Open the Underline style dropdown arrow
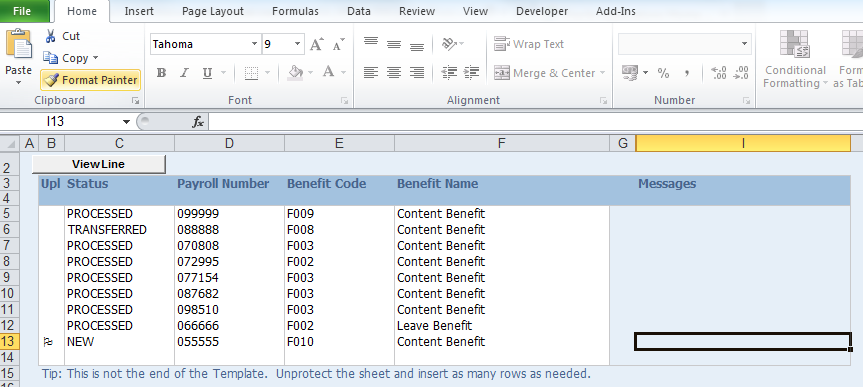 223,73
